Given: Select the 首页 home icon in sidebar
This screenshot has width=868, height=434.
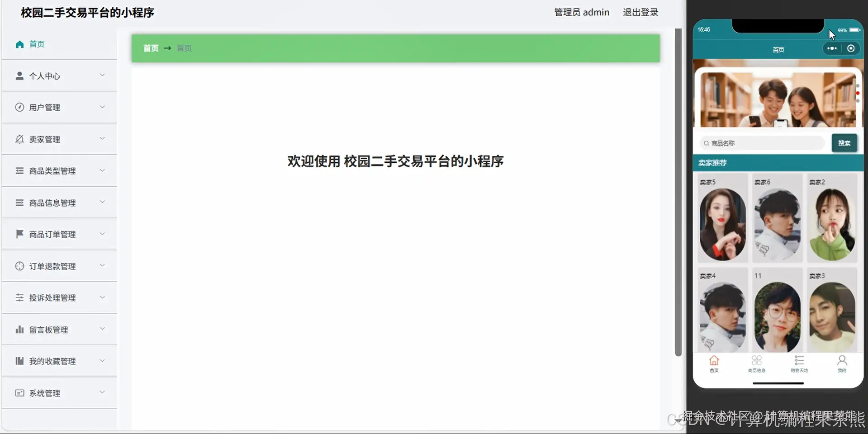Looking at the screenshot, I should (x=19, y=44).
